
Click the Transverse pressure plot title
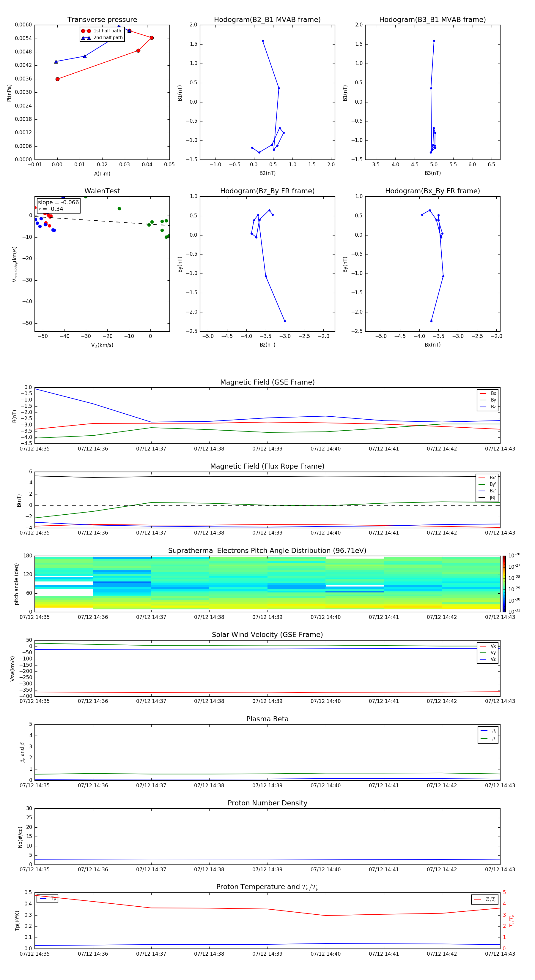[102, 19]
